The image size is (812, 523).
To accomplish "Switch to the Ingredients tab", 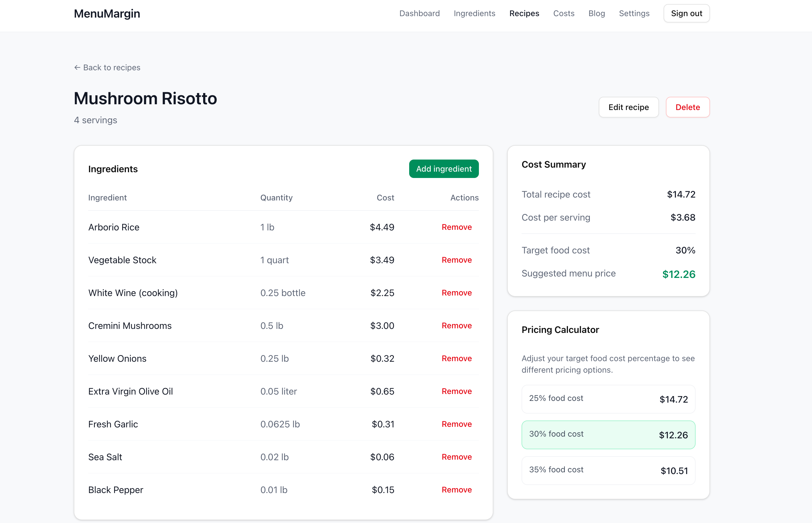I will pyautogui.click(x=474, y=13).
